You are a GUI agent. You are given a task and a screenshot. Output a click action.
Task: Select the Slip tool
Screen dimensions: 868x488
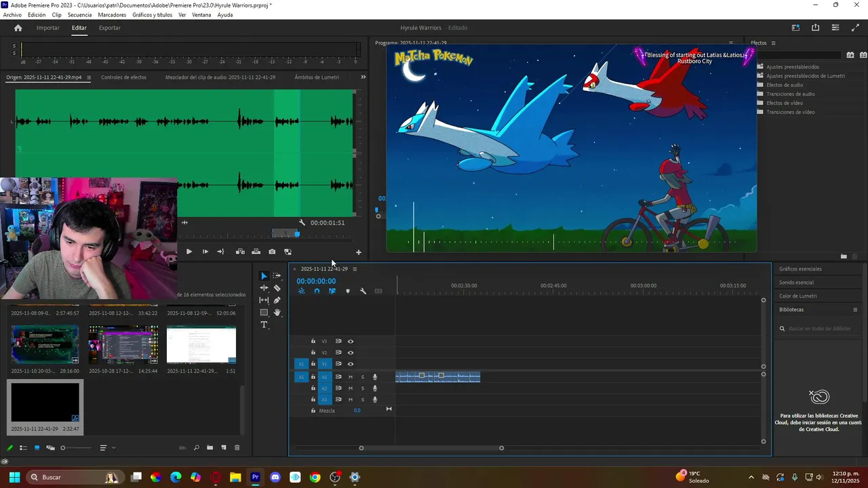264,300
